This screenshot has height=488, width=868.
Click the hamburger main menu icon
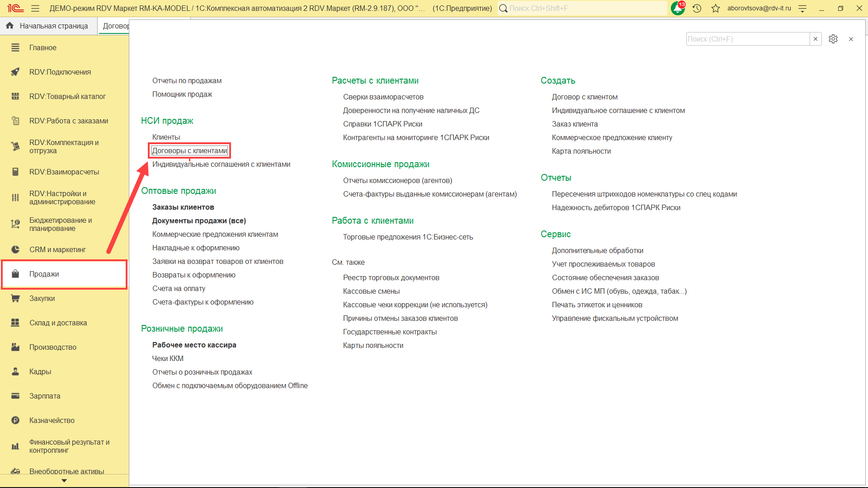tap(35, 8)
